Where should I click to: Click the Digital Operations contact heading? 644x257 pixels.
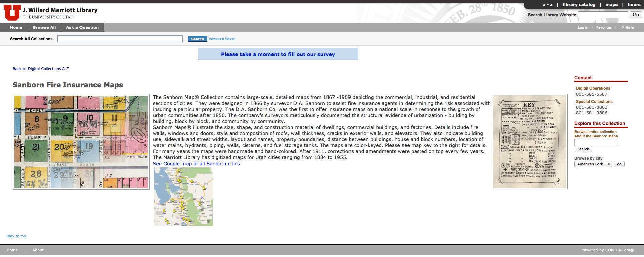coord(593,88)
